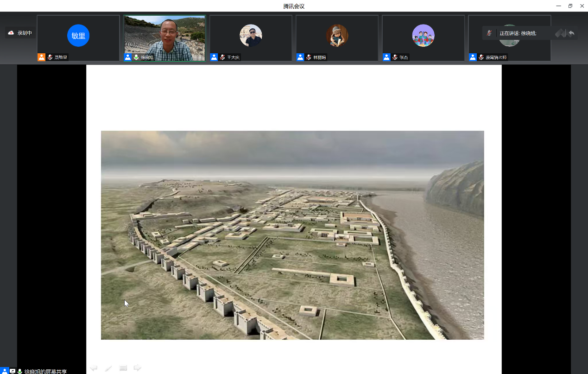The height and width of the screenshot is (374, 588).
Task: Advance to next slide with forward arrow
Action: [x=138, y=368]
